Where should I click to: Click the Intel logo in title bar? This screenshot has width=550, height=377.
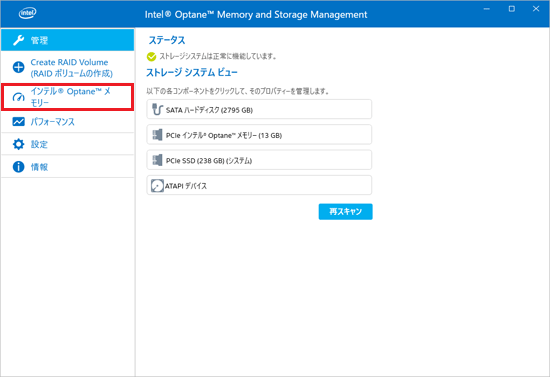tap(27, 13)
